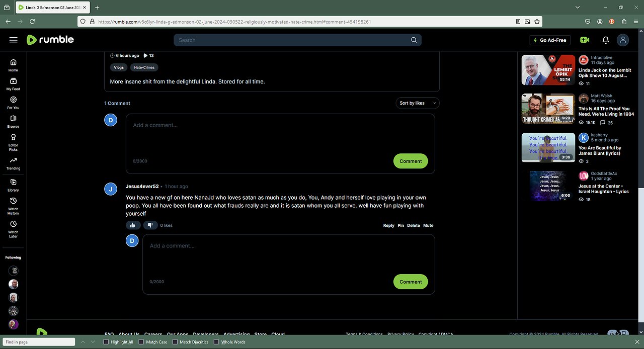The height and width of the screenshot is (349, 644).
Task: Open Library in the sidebar
Action: [13, 185]
